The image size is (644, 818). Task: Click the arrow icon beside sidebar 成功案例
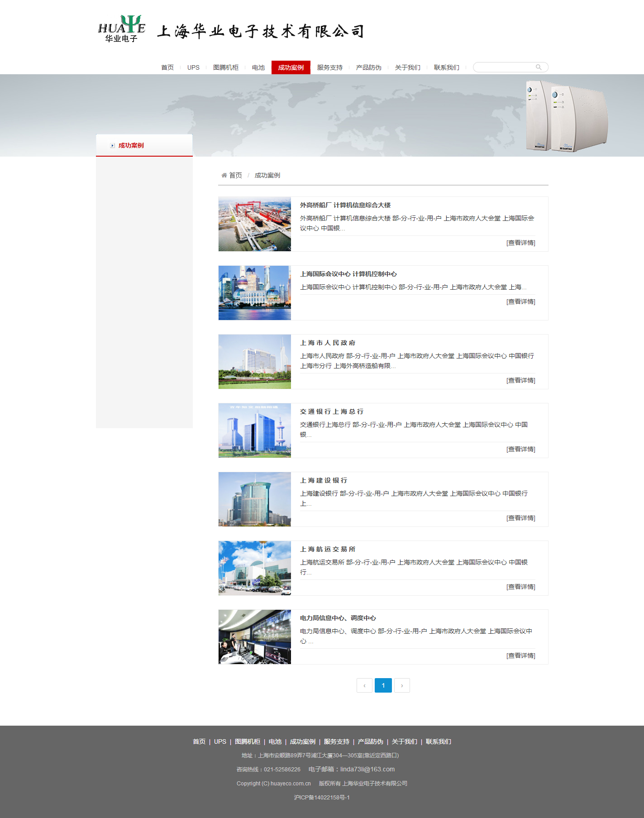point(113,146)
